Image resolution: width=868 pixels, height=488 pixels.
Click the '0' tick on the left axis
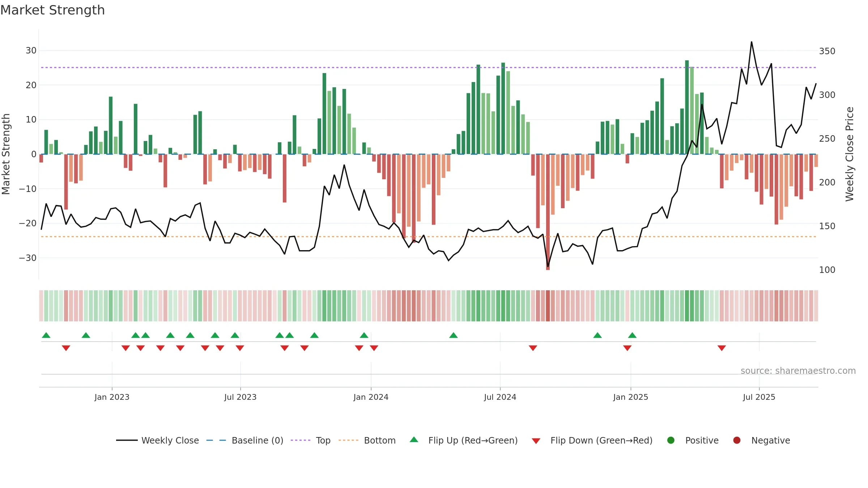coord(34,154)
